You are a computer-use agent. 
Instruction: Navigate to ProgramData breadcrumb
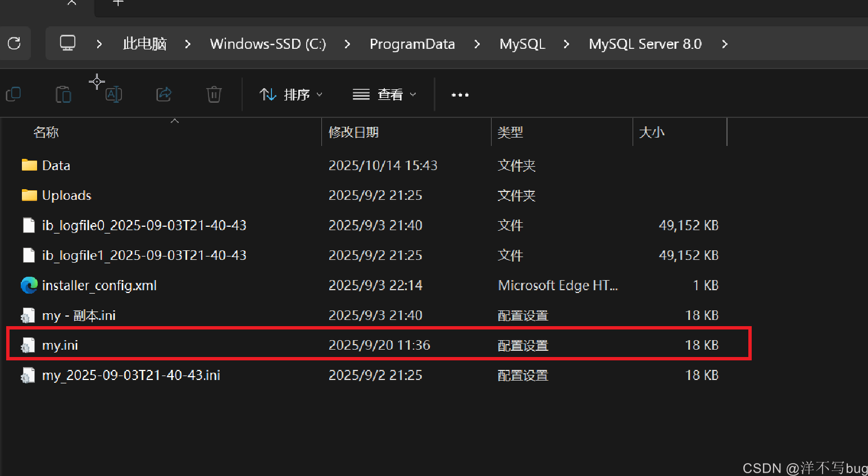(x=412, y=44)
